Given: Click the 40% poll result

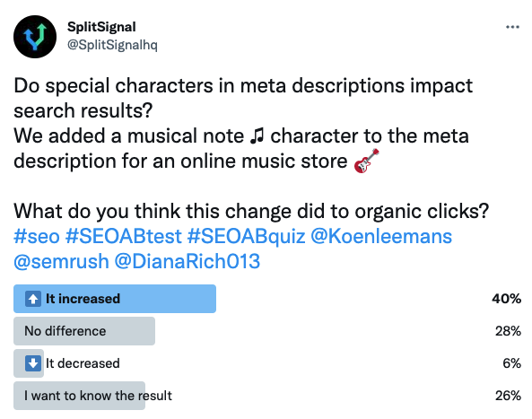Looking at the screenshot, I should coord(506,299).
